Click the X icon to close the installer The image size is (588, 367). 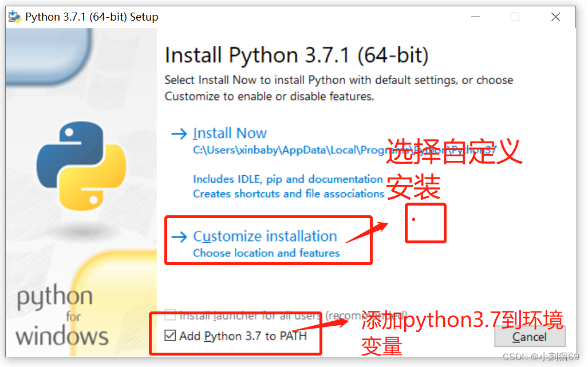(x=555, y=17)
